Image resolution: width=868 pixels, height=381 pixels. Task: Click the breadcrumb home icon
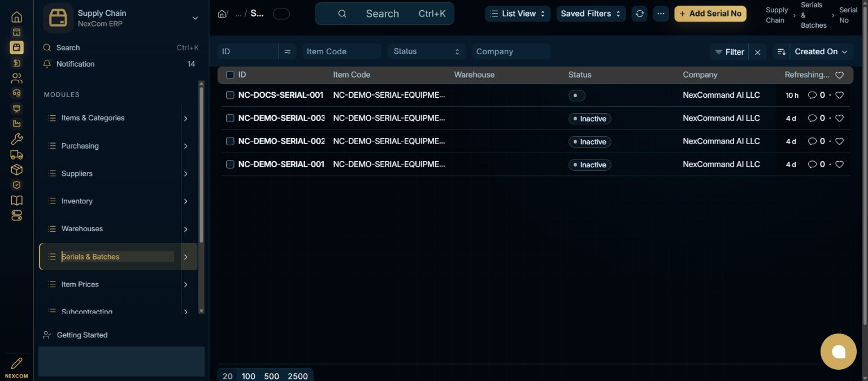pyautogui.click(x=223, y=14)
